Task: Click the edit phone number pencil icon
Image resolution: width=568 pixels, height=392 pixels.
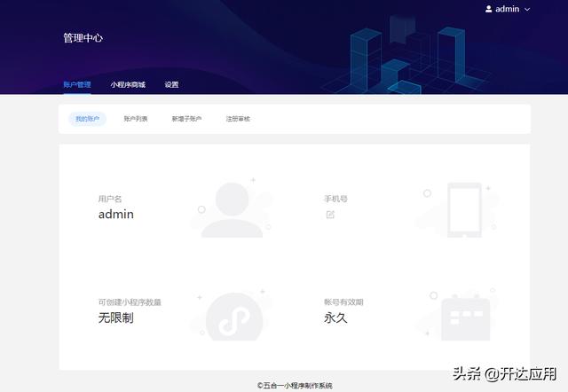Action: (x=330, y=215)
